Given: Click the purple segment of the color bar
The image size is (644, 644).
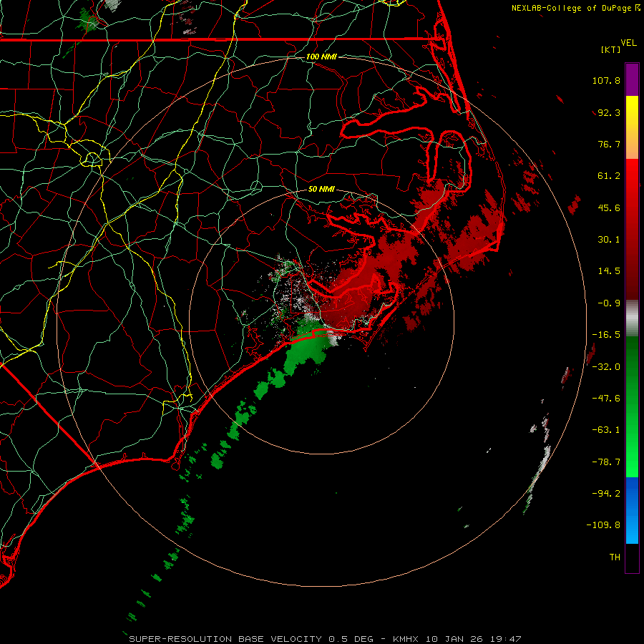Looking at the screenshot, I should pos(632,79).
